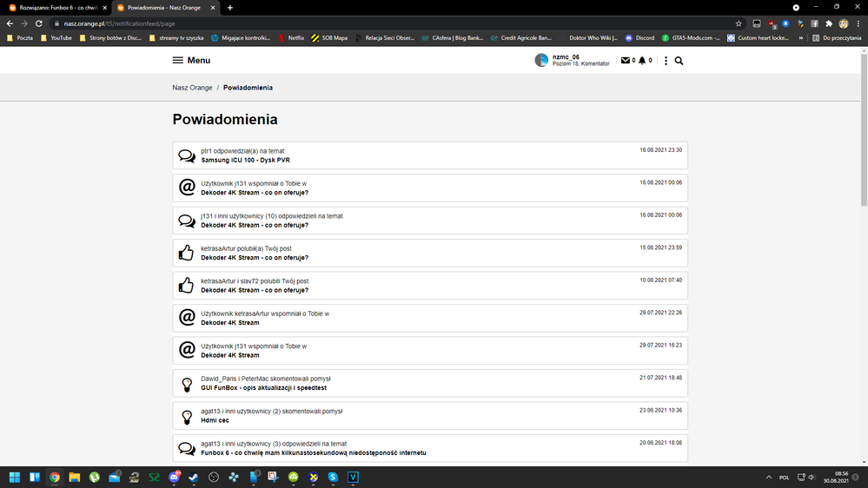Open the notifications bell icon
868x488 pixels.
[642, 60]
